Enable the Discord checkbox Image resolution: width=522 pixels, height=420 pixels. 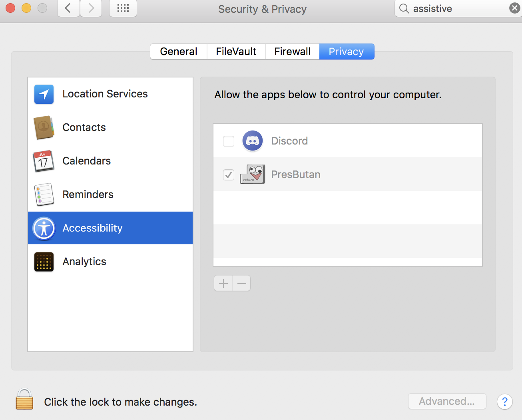(x=229, y=141)
